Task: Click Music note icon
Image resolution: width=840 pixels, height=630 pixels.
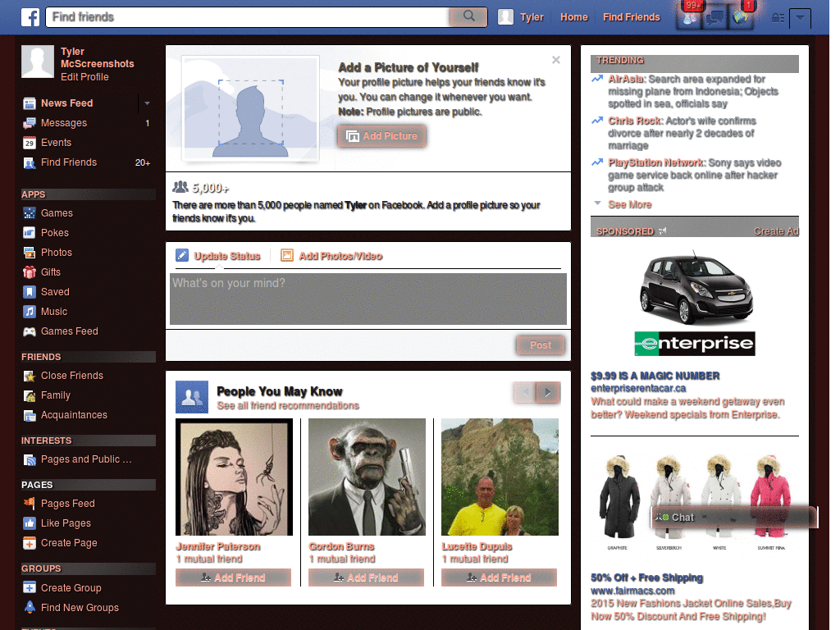Action: click(30, 312)
